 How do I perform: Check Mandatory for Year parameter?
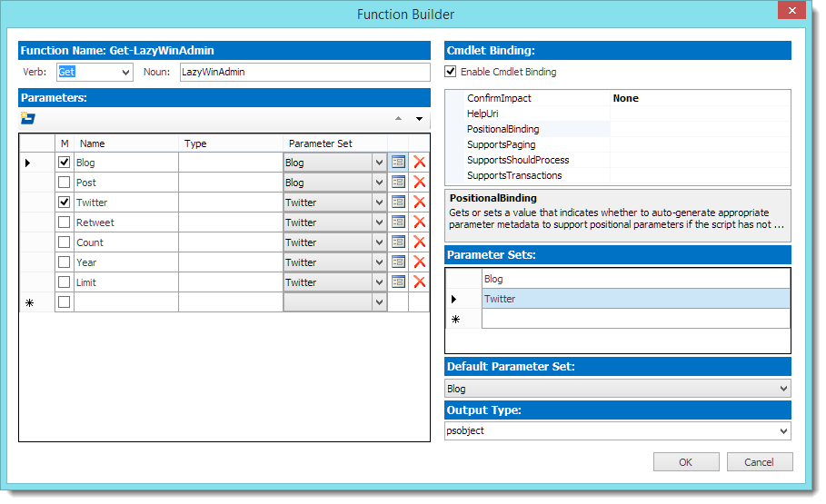(x=65, y=262)
